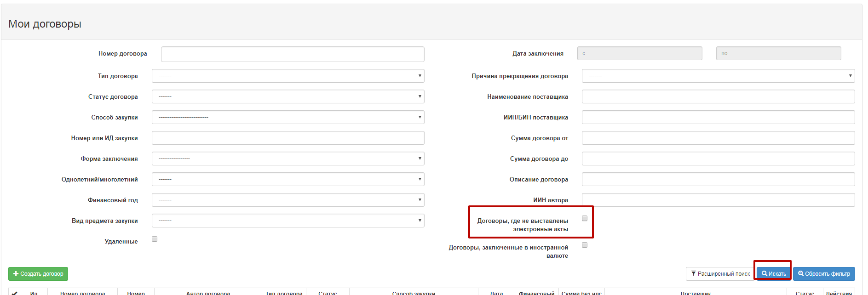
Task: Enable the Удаленные checkbox
Action: pos(155,239)
